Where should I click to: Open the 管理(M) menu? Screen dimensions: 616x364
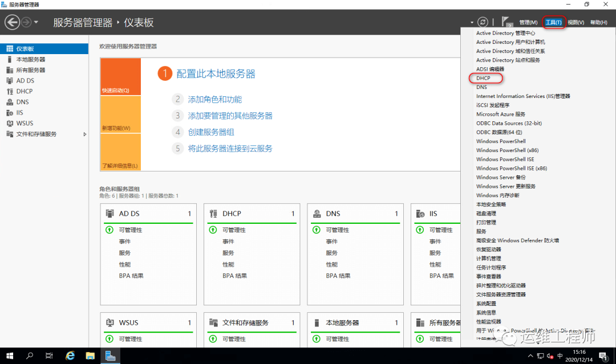(528, 22)
